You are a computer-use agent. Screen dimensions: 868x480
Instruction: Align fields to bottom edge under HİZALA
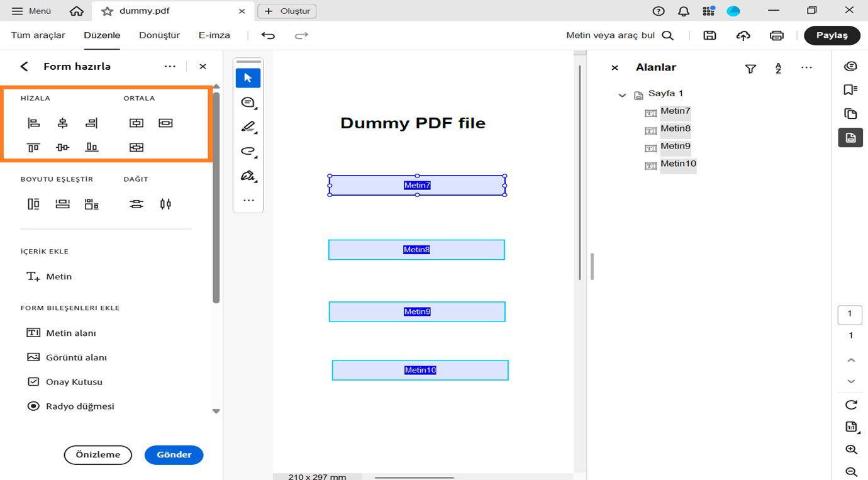pyautogui.click(x=92, y=147)
